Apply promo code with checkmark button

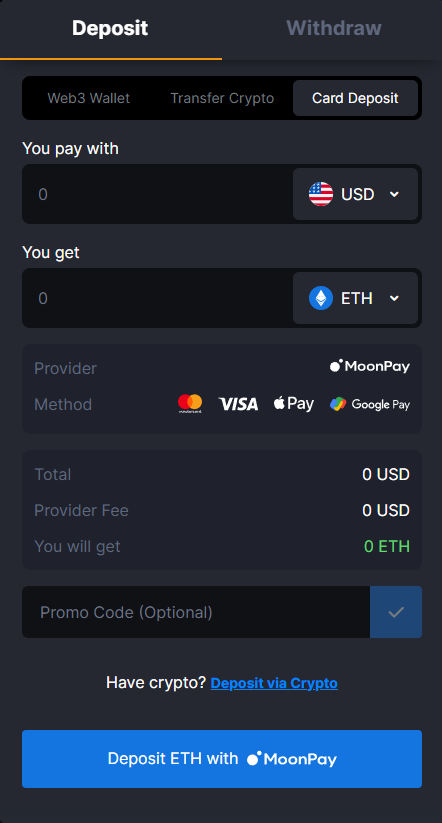(396, 612)
